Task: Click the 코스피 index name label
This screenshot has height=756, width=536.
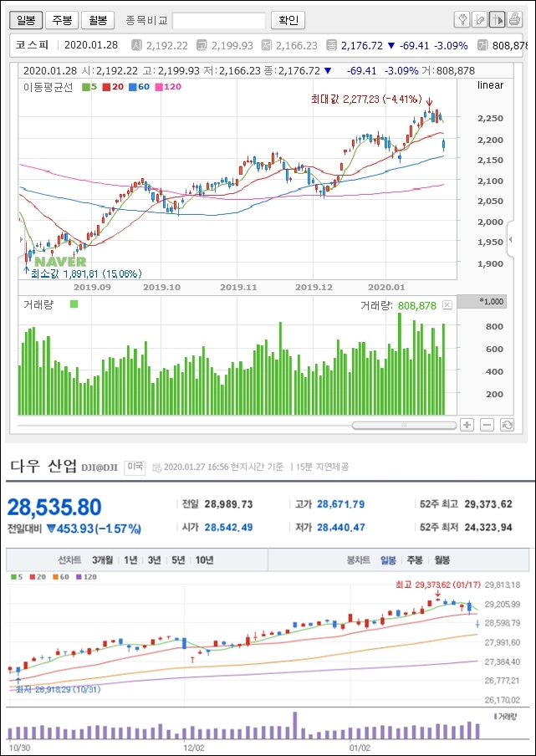Action: click(x=32, y=45)
